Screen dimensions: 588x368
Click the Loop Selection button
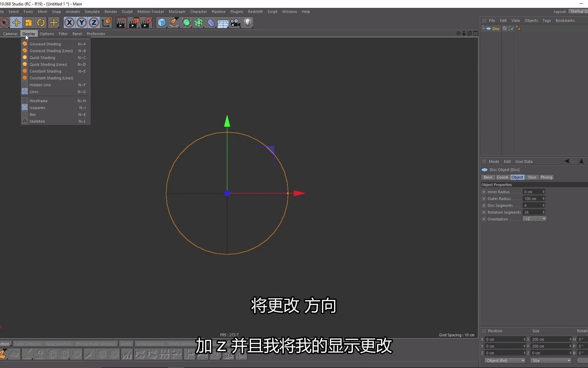click(x=28, y=343)
